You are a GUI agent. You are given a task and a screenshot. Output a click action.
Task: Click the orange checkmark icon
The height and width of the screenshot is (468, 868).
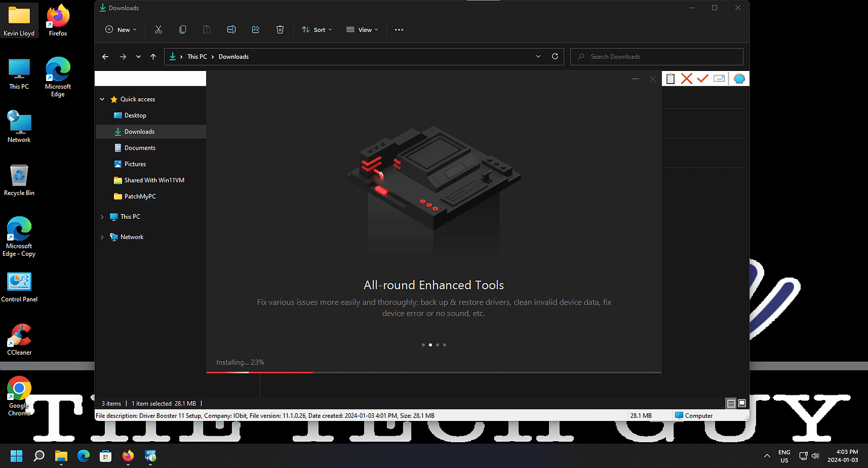(x=703, y=79)
